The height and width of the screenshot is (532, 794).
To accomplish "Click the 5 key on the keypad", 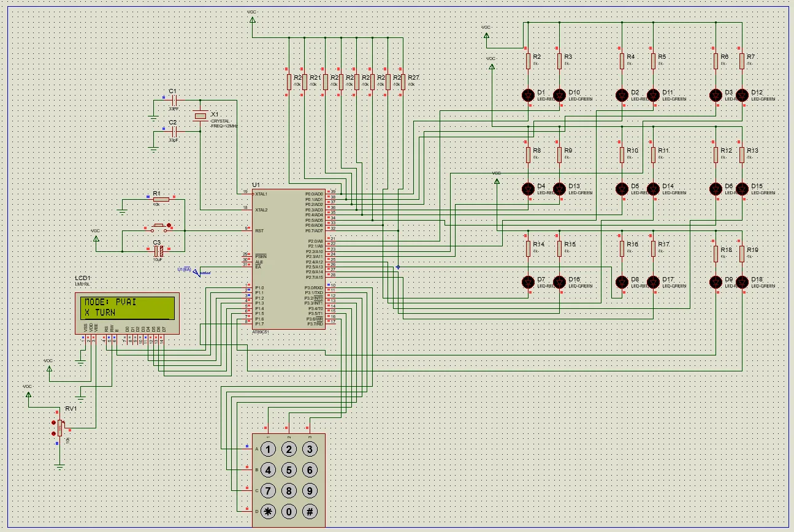I will [289, 470].
